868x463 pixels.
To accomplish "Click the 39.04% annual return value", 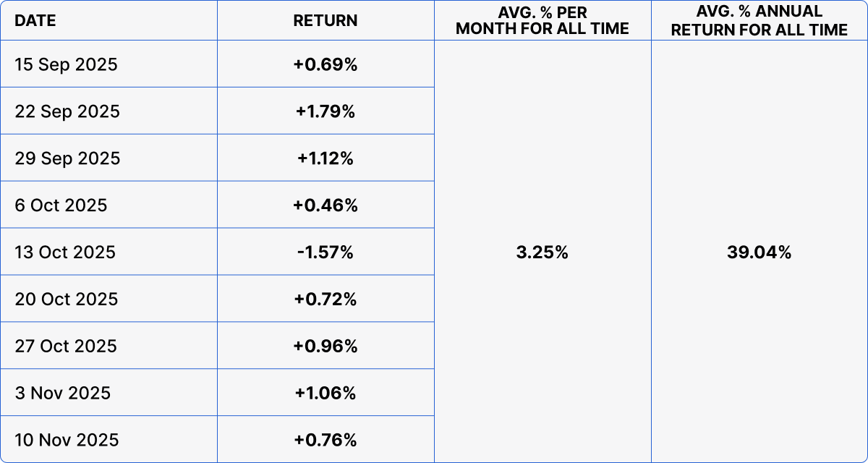I will click(x=759, y=252).
